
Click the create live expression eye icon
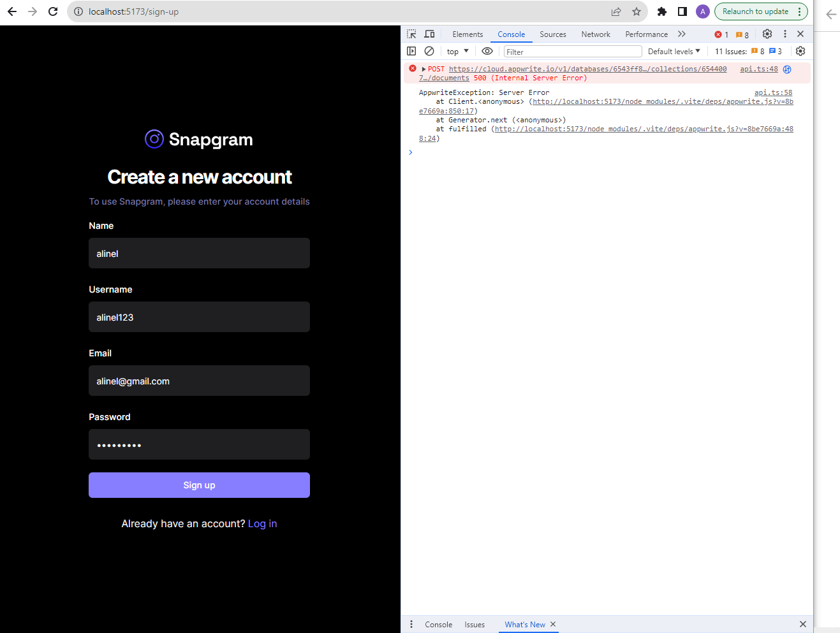(487, 51)
